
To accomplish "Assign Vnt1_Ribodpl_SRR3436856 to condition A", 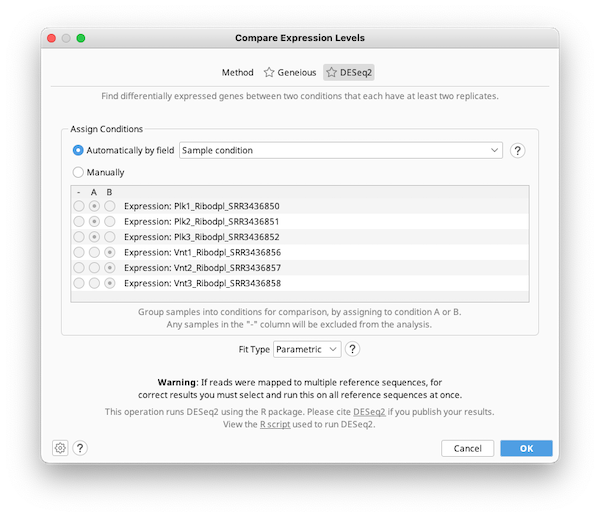I will point(94,253).
